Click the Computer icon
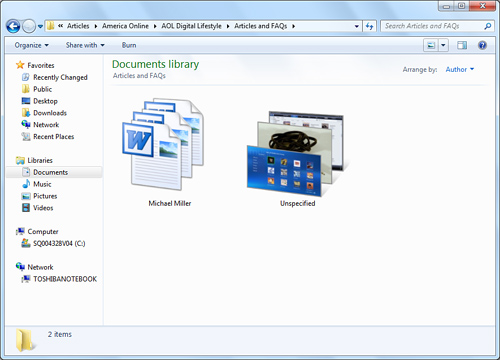The image size is (500, 360). (x=20, y=231)
